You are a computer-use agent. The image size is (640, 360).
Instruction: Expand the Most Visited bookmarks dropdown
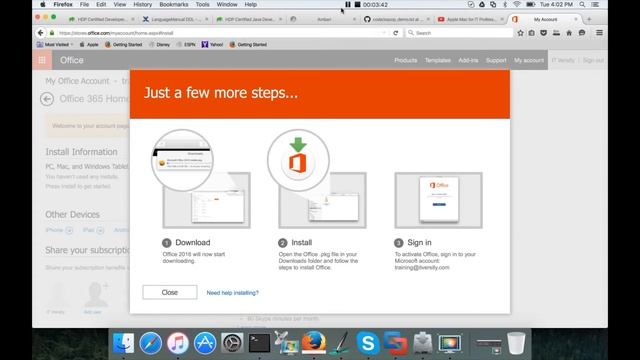point(55,44)
